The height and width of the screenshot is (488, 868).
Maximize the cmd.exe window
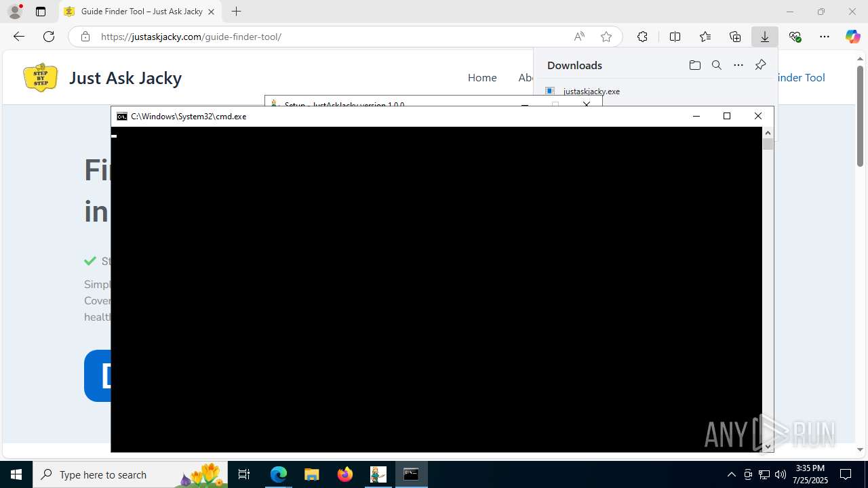(x=727, y=117)
